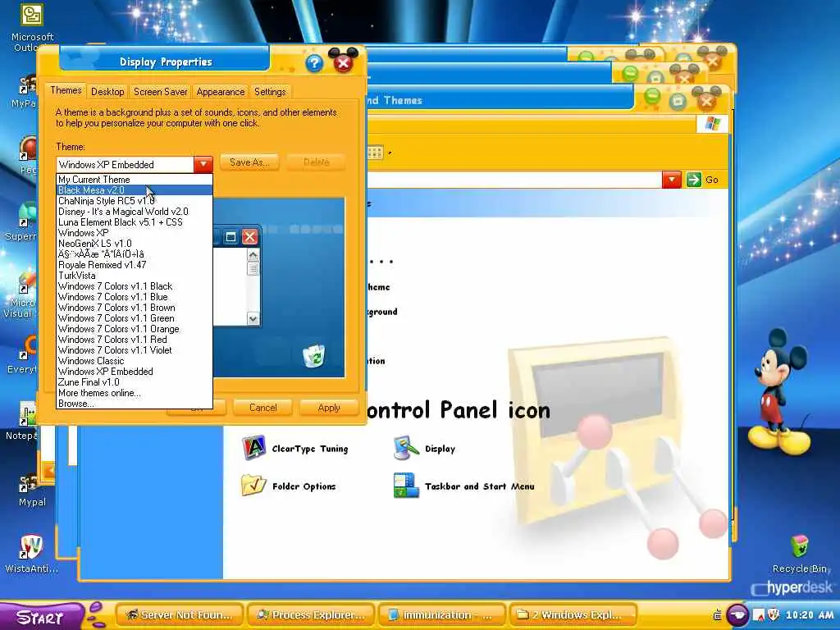
Task: Switch to Process Explorer taskbar item
Action: [311, 614]
